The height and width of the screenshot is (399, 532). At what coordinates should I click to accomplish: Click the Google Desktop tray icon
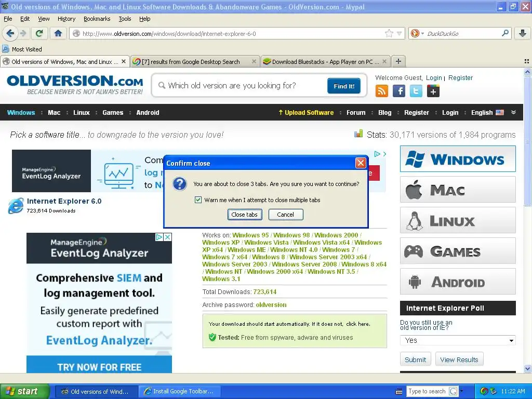point(484,391)
